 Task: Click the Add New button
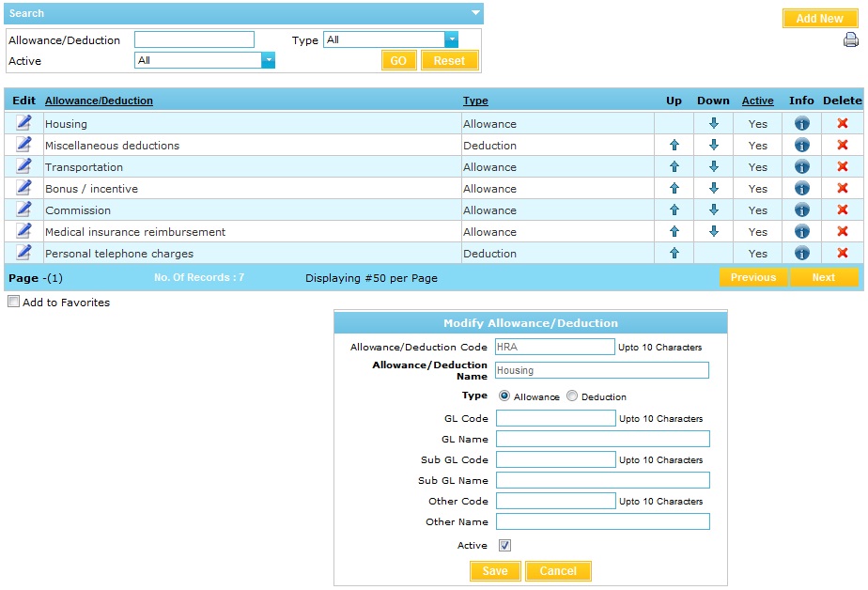point(819,18)
